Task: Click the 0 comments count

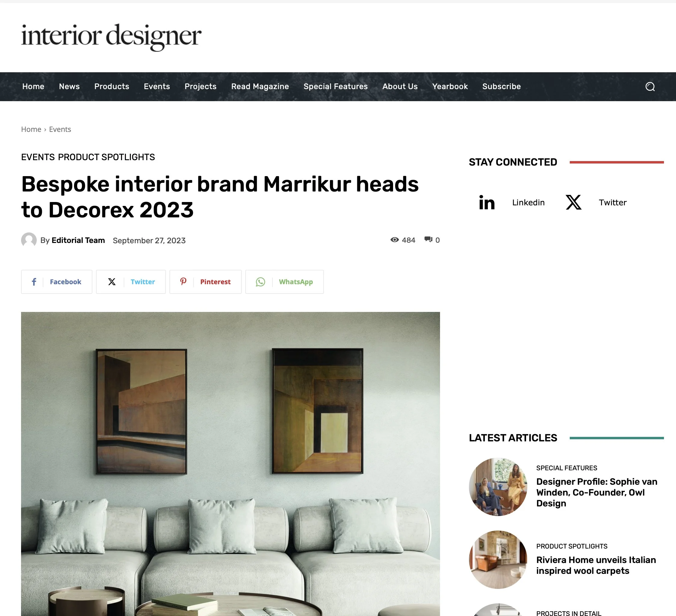Action: tap(437, 240)
